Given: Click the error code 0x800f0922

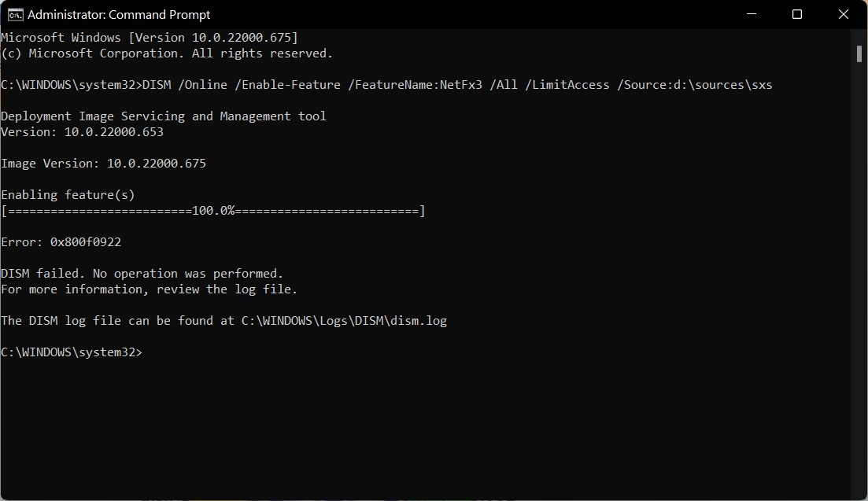Looking at the screenshot, I should coord(85,242).
